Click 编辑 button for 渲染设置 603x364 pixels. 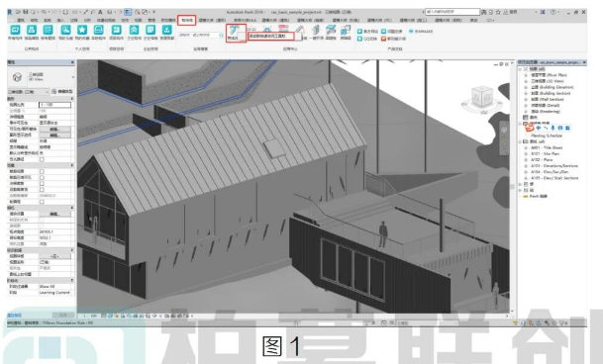(54, 214)
